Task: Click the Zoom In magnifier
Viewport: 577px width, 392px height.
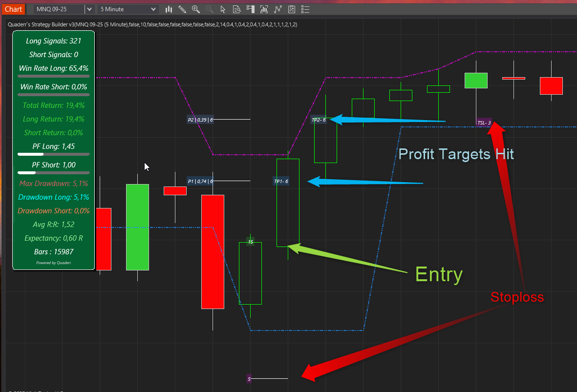Action: (196, 9)
